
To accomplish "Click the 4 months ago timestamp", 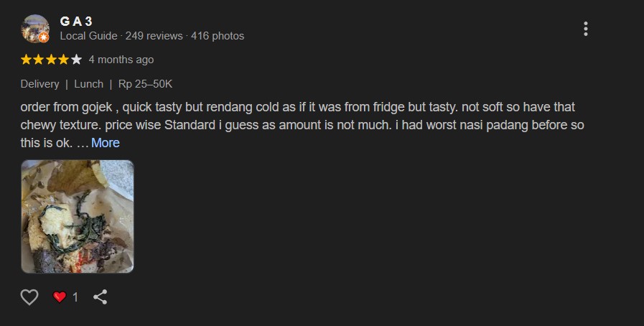I will tap(121, 60).
